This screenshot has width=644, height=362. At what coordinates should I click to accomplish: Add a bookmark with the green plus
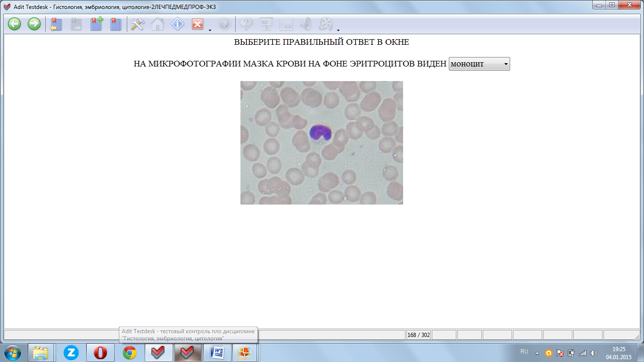pyautogui.click(x=97, y=24)
